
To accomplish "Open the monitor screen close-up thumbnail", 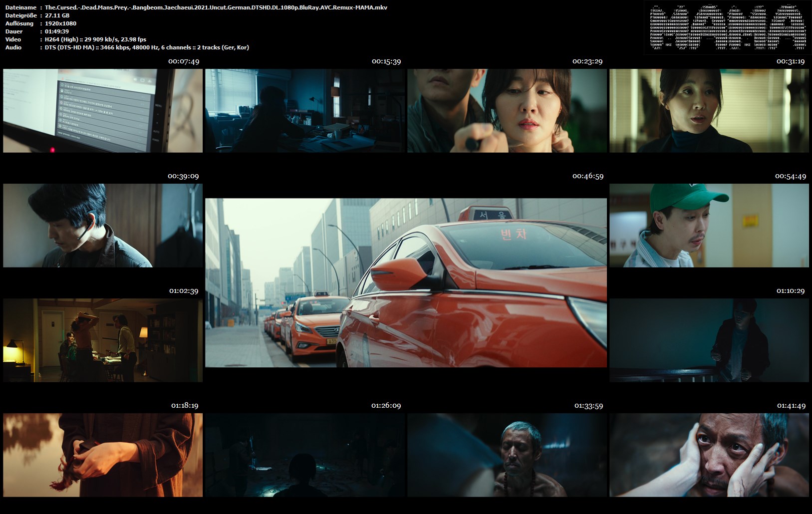I will (103, 111).
